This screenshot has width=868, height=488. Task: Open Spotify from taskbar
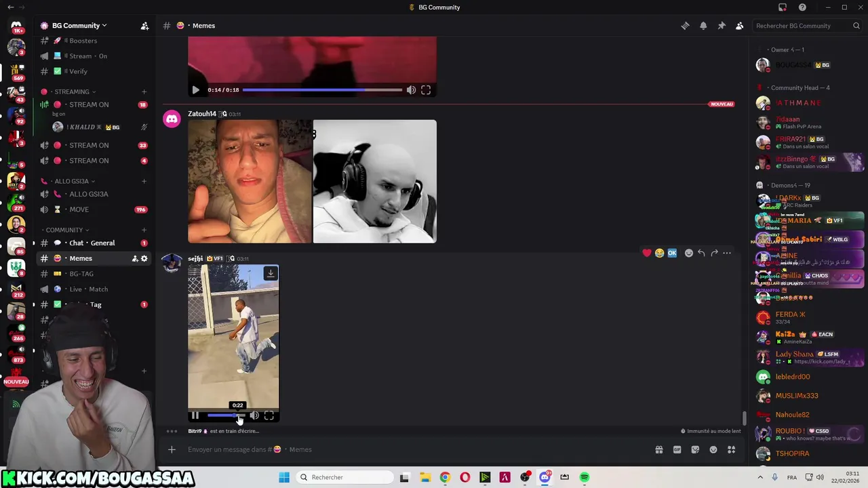(x=585, y=477)
